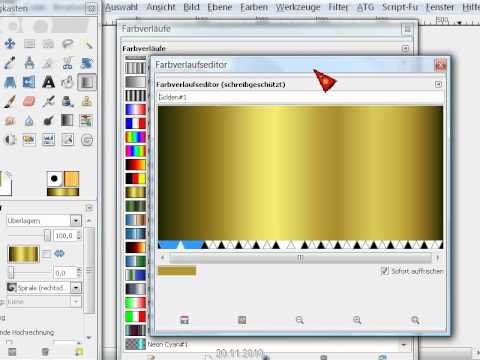The width and height of the screenshot is (480, 360).
Task: Open the Fenster menu
Action: [440, 7]
